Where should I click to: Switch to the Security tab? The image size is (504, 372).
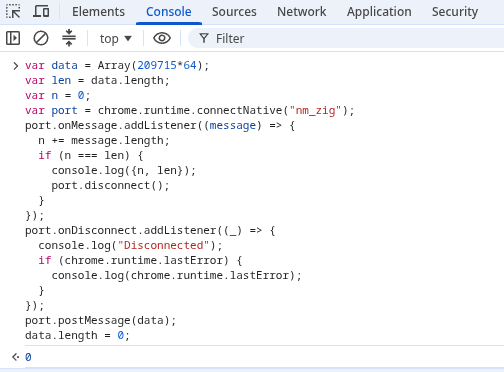pyautogui.click(x=455, y=12)
